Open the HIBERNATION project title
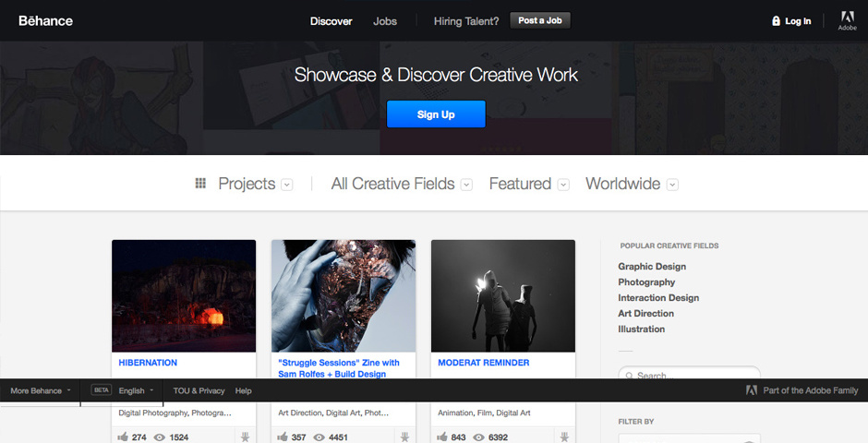 (x=148, y=363)
